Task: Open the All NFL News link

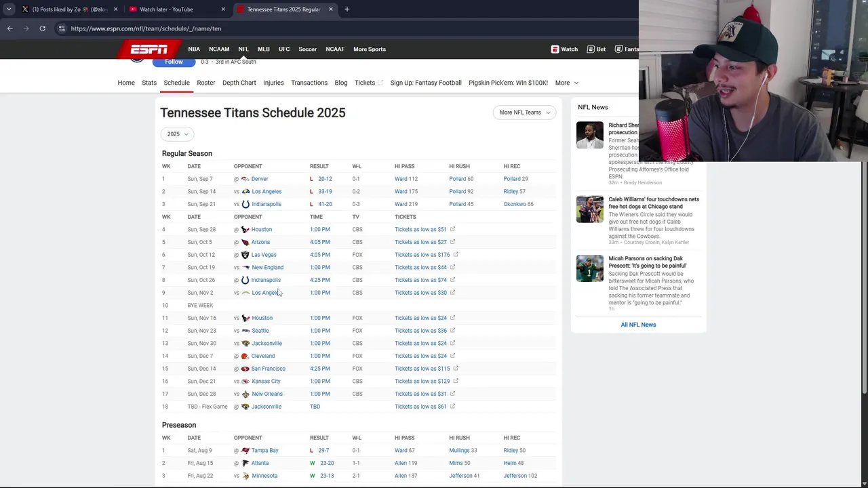Action: pos(638,325)
